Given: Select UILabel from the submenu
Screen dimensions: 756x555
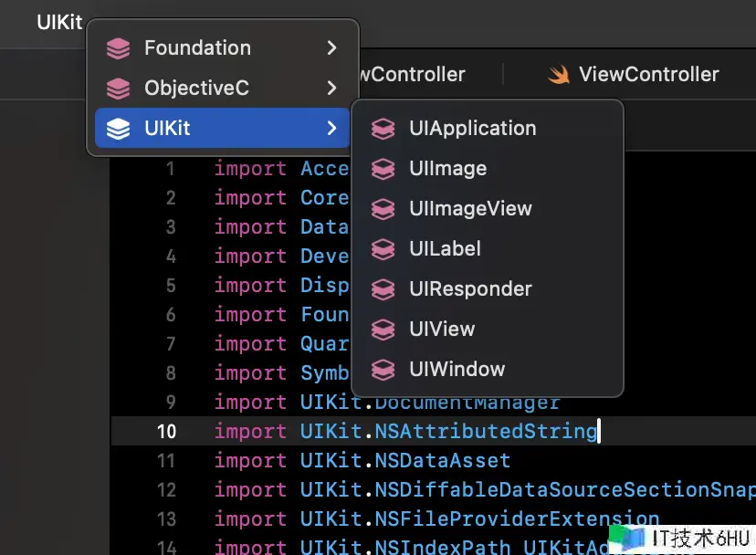Looking at the screenshot, I should pyautogui.click(x=445, y=249).
